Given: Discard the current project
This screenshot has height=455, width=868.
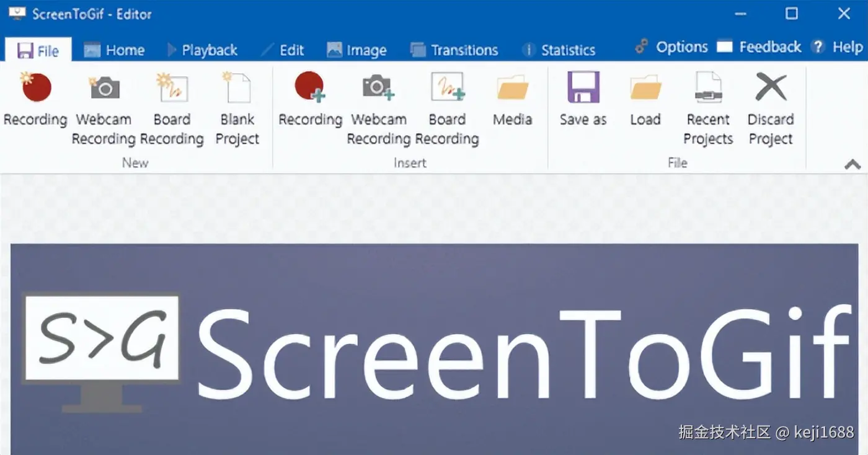Looking at the screenshot, I should pos(771,110).
